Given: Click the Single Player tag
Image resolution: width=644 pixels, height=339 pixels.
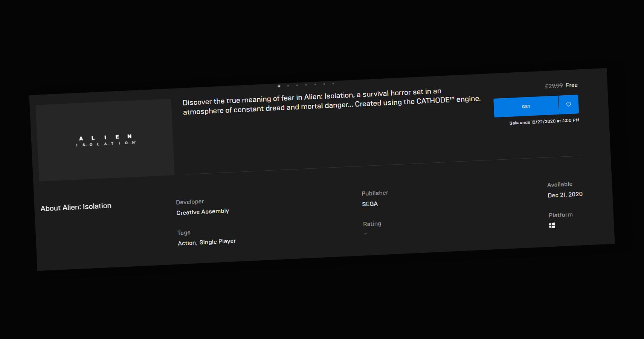Looking at the screenshot, I should click(x=218, y=242).
